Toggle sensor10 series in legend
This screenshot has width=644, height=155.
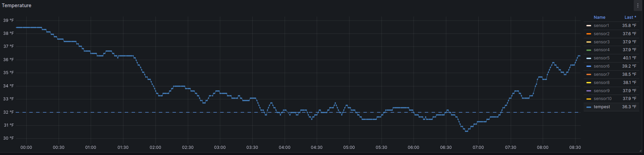pos(602,99)
